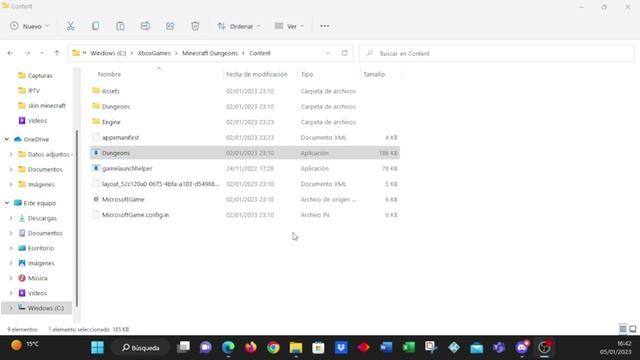Expand the Windows (C:) tree node
The image size is (640, 360).
point(11,308)
